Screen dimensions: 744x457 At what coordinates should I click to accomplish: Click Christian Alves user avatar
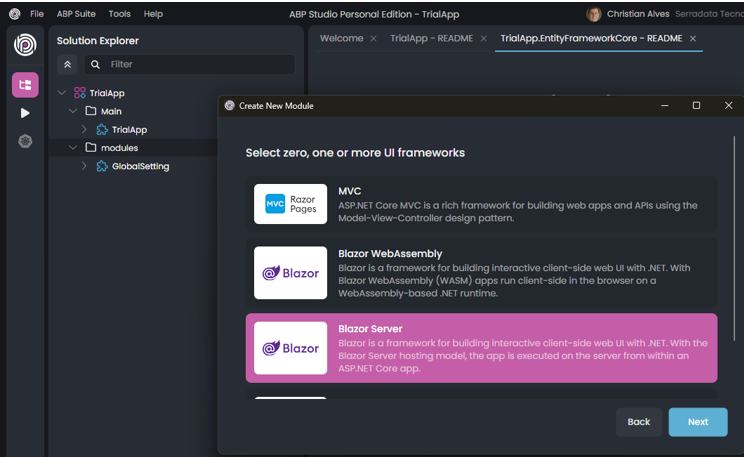(594, 14)
